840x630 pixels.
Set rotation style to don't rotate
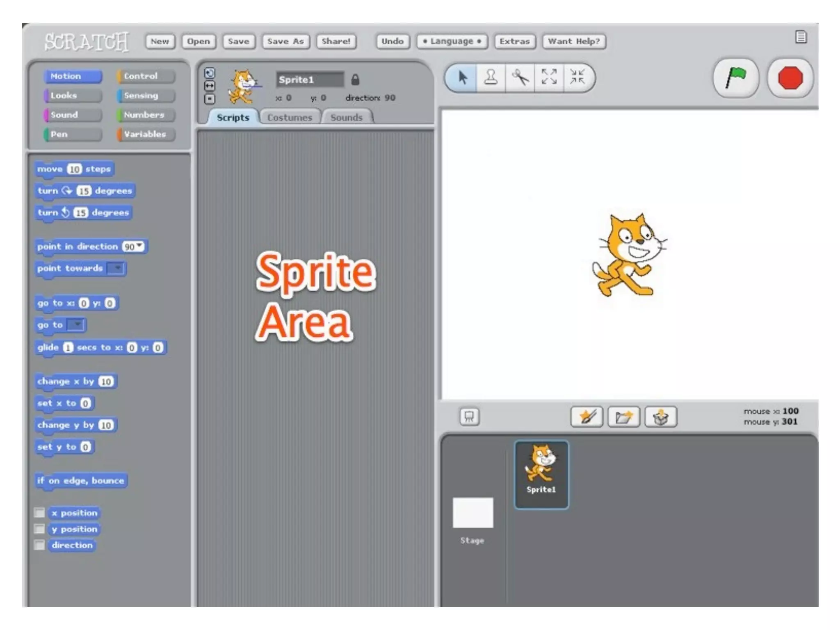[x=210, y=99]
